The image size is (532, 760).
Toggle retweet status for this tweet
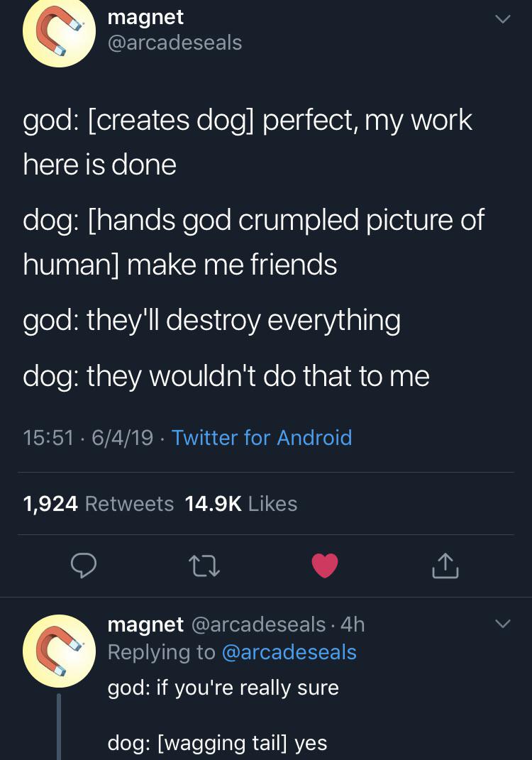pos(204,566)
